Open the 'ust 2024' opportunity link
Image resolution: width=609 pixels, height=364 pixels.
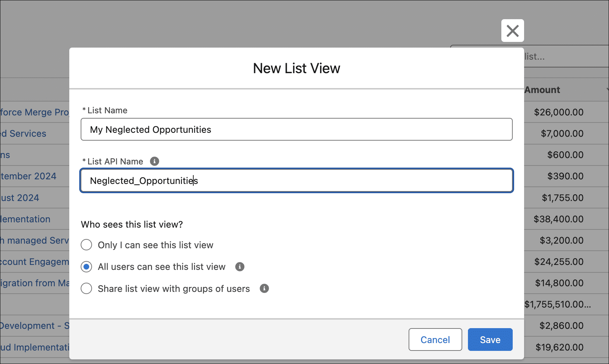tap(20, 198)
